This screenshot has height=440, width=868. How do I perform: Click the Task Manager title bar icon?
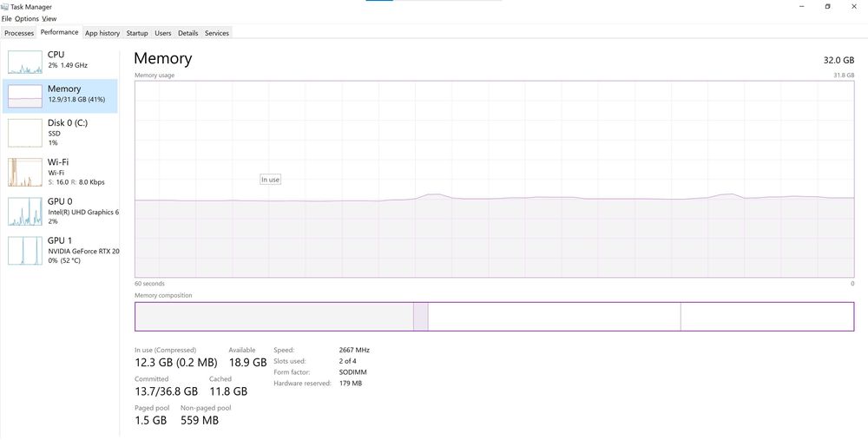5,7
